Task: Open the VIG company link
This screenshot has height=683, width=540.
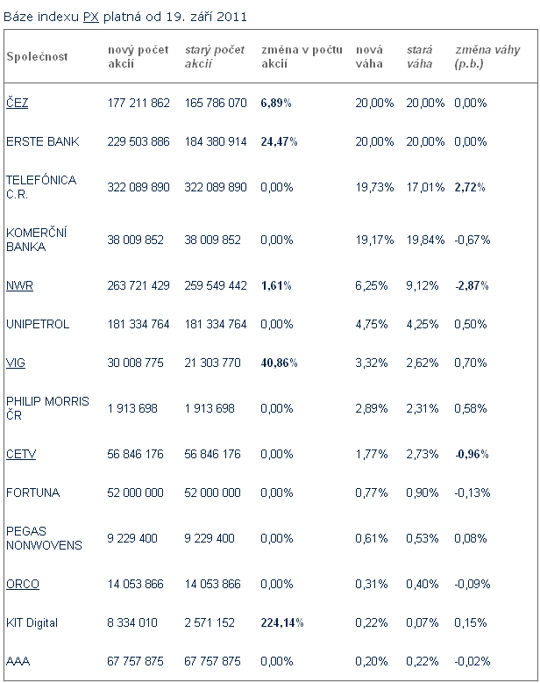Action: (16, 363)
